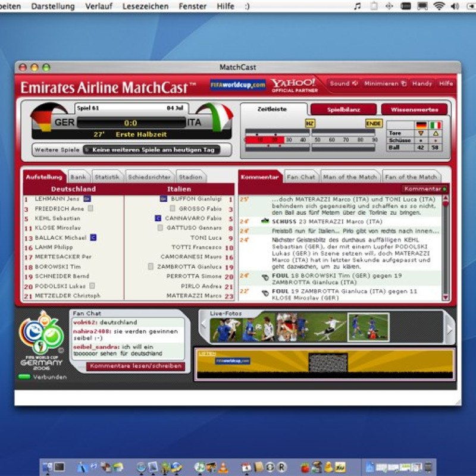
Task: Click the Trash icon in dock
Action: point(428,467)
